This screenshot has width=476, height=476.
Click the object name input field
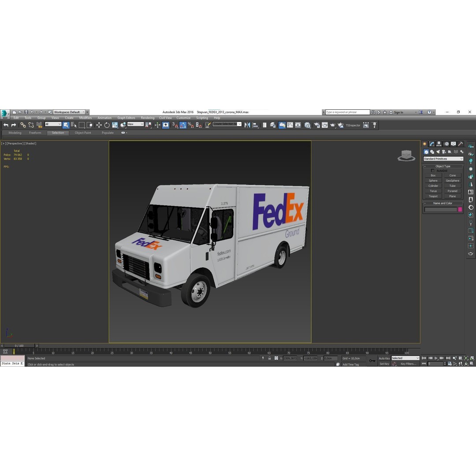tap(440, 209)
